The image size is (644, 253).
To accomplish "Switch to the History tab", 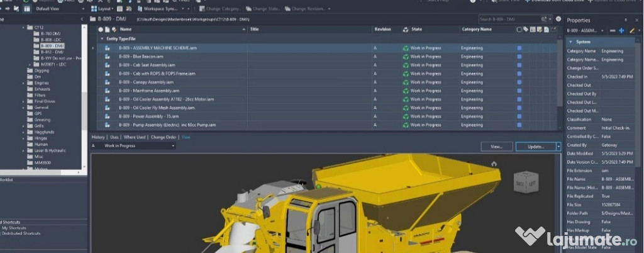I will pyautogui.click(x=97, y=137).
